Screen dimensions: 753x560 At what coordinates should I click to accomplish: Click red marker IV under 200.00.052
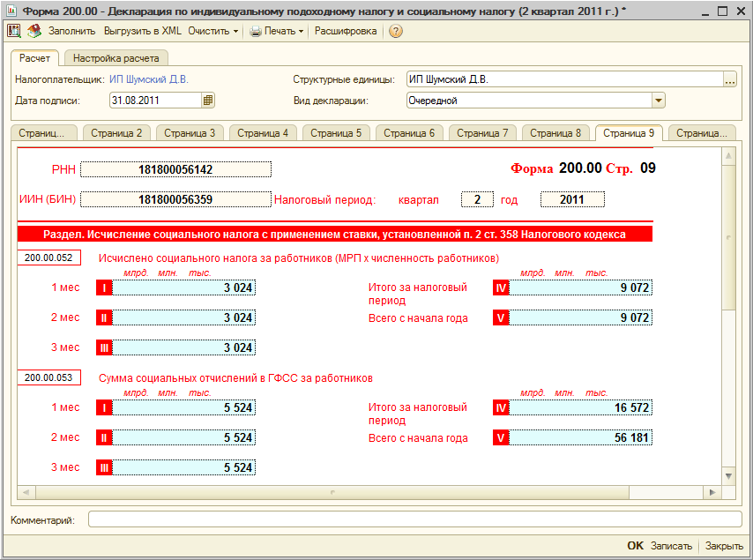coord(501,287)
